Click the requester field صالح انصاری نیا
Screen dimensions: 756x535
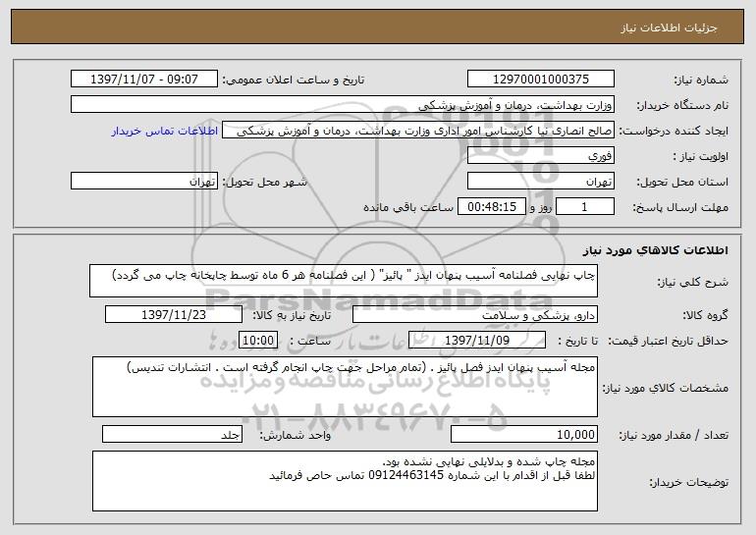pyautogui.click(x=418, y=131)
